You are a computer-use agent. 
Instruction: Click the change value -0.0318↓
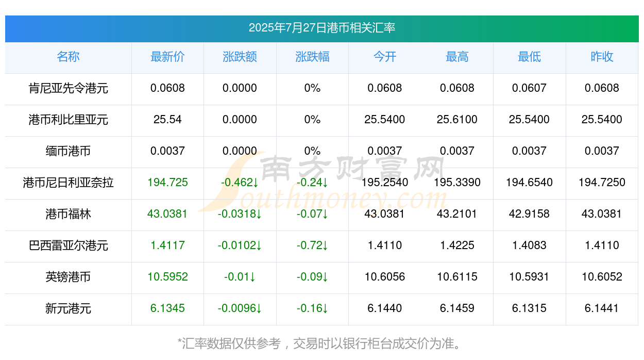pos(240,214)
